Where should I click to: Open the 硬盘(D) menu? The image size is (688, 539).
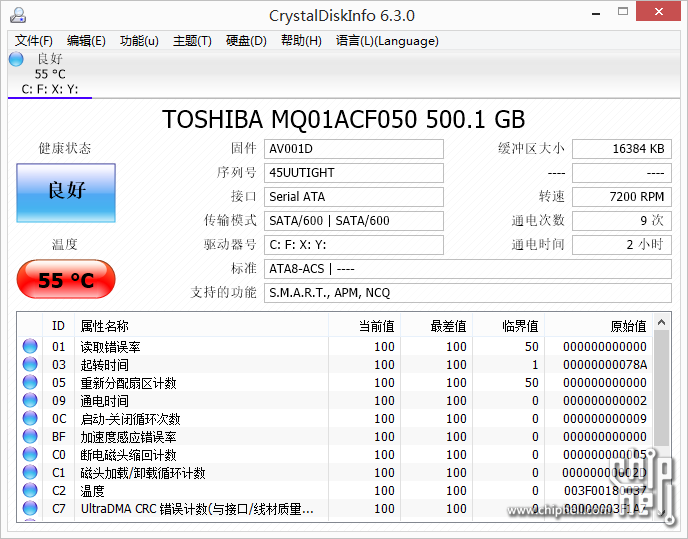click(246, 41)
